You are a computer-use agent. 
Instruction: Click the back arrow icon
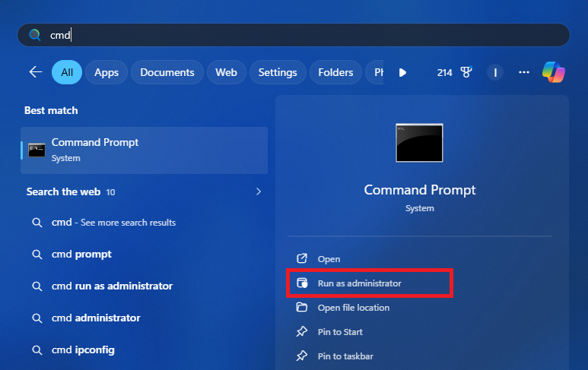[35, 72]
